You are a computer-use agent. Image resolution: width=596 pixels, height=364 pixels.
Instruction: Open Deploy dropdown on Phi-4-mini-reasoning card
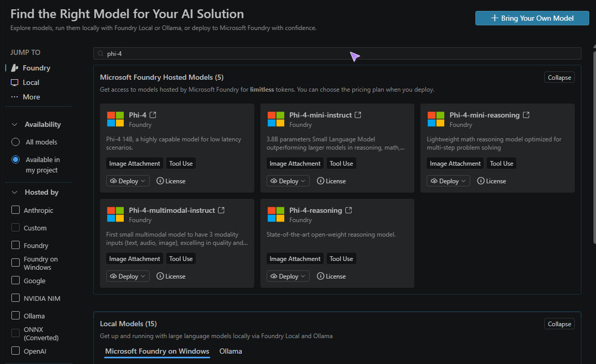448,181
